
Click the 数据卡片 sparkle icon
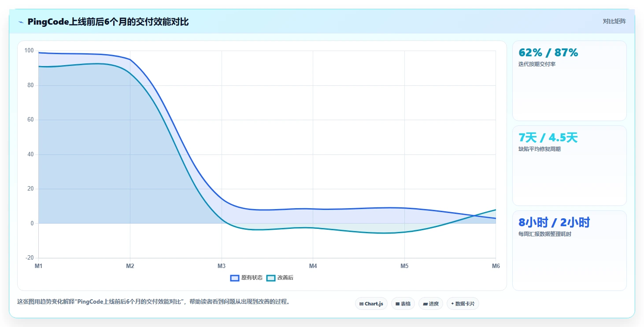pyautogui.click(x=452, y=304)
